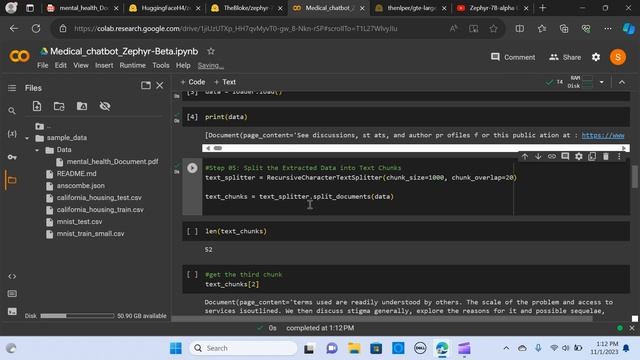
Task: Close the bottom status bar
Action: click(x=632, y=328)
